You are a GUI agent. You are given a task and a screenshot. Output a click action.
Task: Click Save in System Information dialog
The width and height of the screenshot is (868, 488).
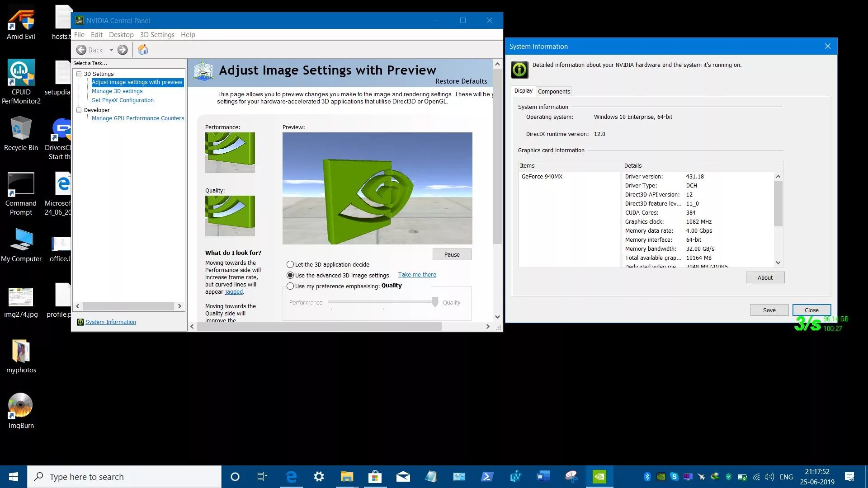pos(769,310)
